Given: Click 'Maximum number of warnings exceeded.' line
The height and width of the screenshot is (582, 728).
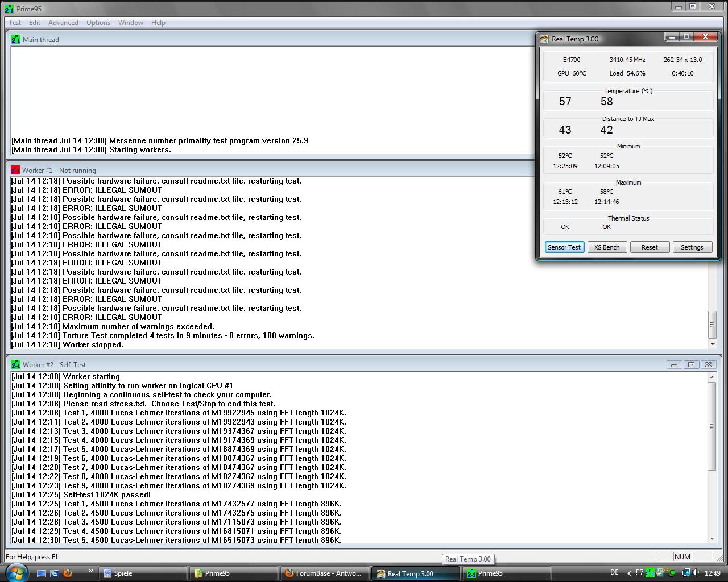Looking at the screenshot, I should click(113, 326).
